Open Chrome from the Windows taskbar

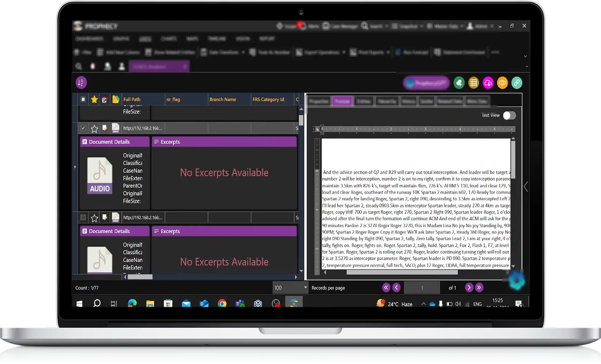pos(222,303)
